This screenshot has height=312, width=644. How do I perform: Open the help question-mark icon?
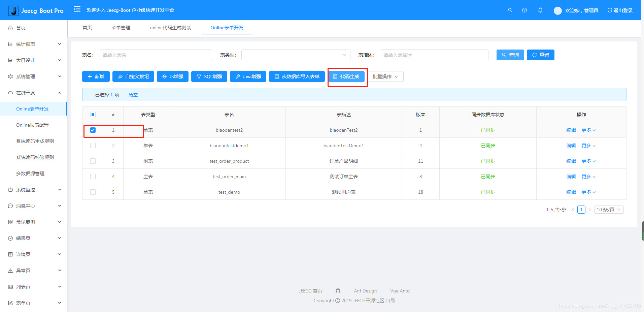point(524,10)
